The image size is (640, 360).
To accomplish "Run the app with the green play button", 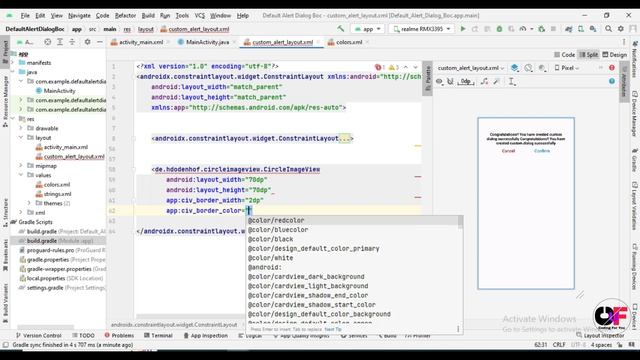I will click(463, 29).
